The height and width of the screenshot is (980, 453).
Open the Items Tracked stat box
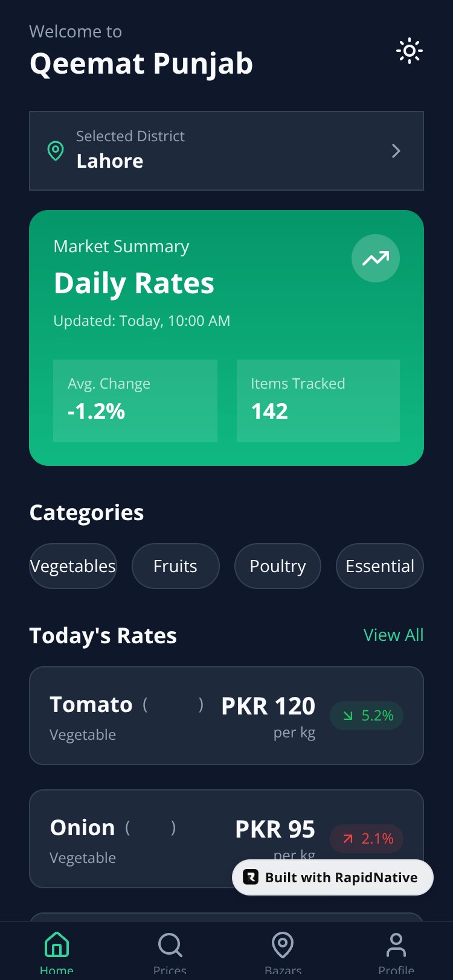click(x=318, y=401)
